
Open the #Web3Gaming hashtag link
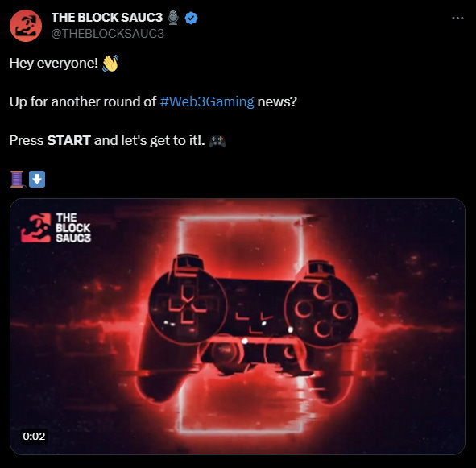[x=207, y=101]
